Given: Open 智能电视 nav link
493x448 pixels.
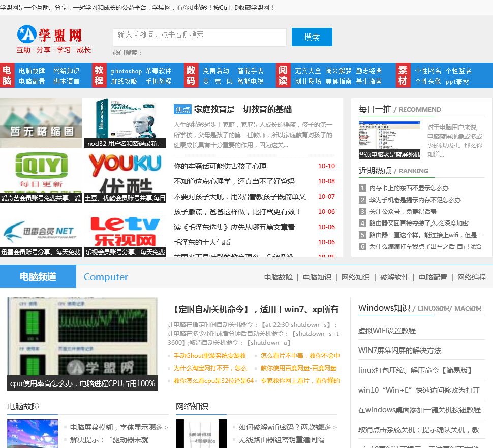Looking at the screenshot, I should tap(251, 81).
